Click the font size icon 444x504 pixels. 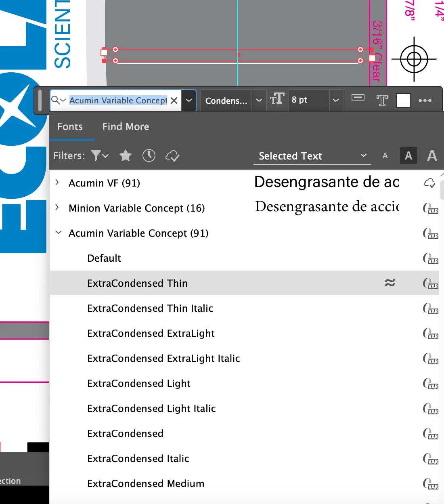pos(277,99)
